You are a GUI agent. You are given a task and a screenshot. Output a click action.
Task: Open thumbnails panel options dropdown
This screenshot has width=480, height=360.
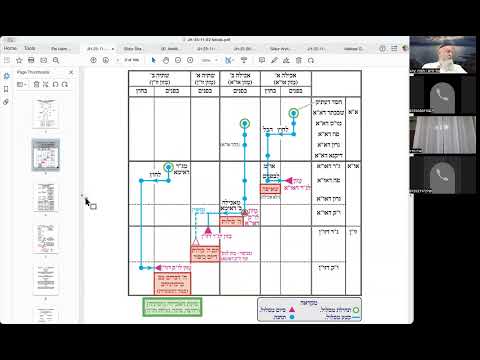[21, 85]
